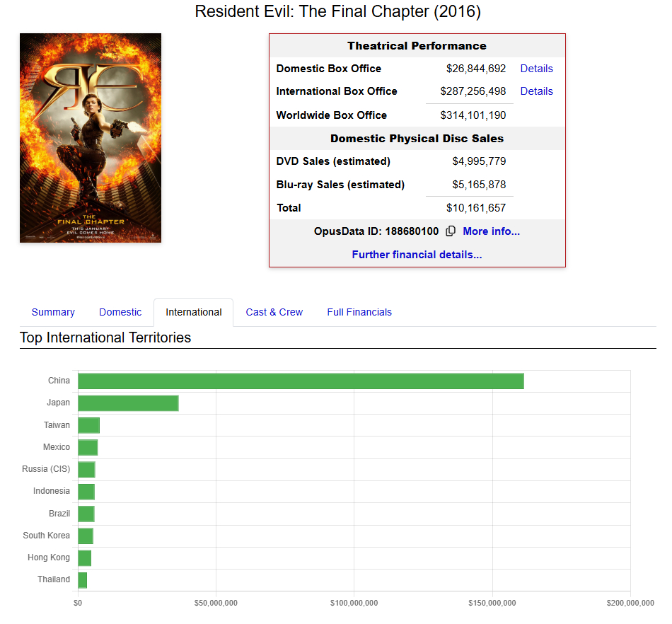Open the Summary tab

[53, 312]
